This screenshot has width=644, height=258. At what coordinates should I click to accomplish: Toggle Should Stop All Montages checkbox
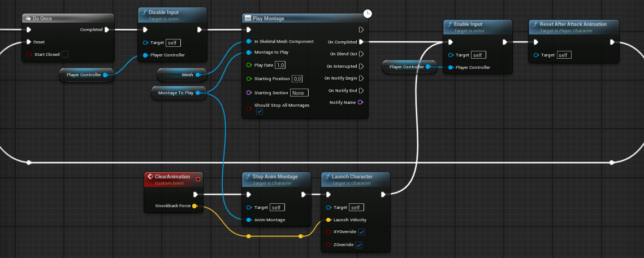(260, 112)
